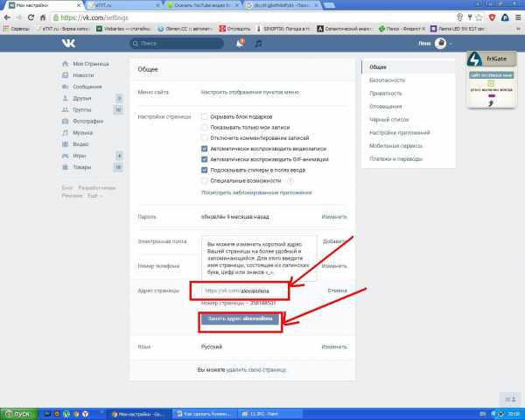Open Моя Страница in left menu
Screen dimensions: 525x420
coord(91,64)
